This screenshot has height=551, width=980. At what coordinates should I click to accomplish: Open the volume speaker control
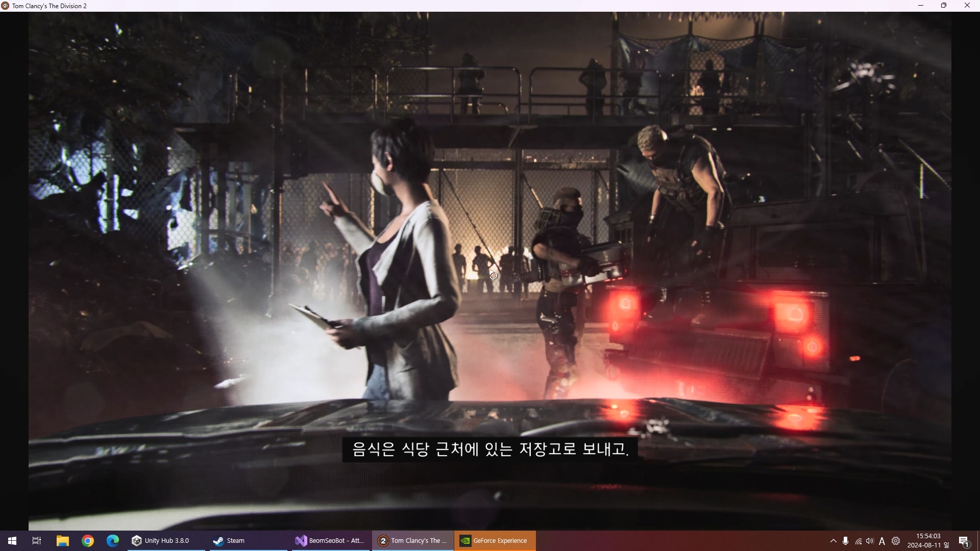[870, 541]
